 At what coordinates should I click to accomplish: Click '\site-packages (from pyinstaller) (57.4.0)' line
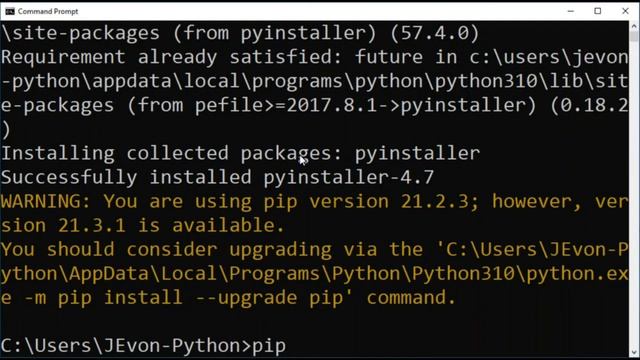pyautogui.click(x=240, y=33)
